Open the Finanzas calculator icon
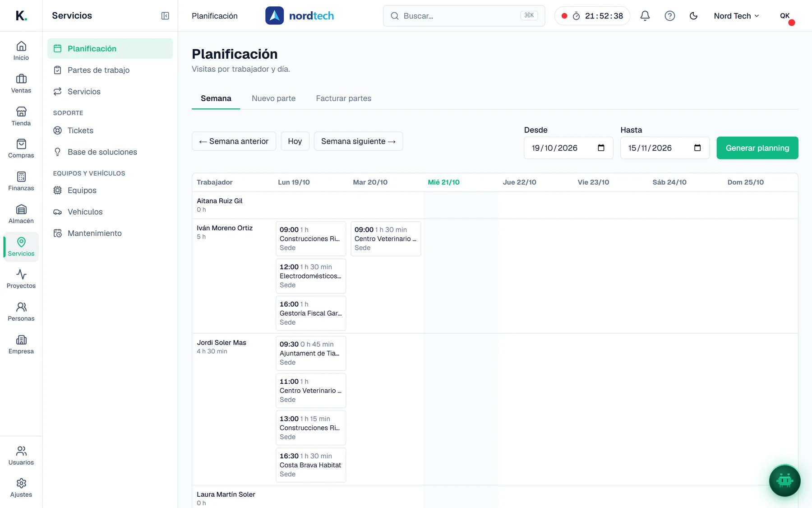Viewport: 812px width, 508px height. [x=21, y=182]
